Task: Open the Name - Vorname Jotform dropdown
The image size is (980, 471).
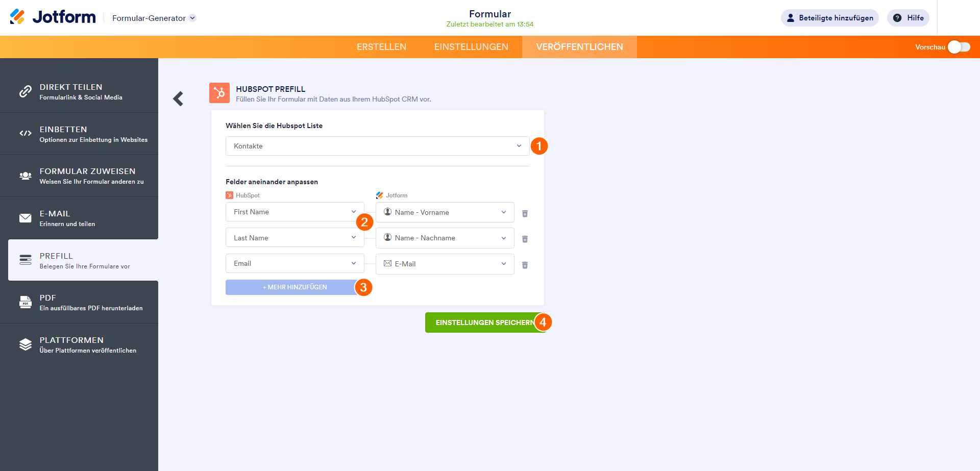Action: 445,212
